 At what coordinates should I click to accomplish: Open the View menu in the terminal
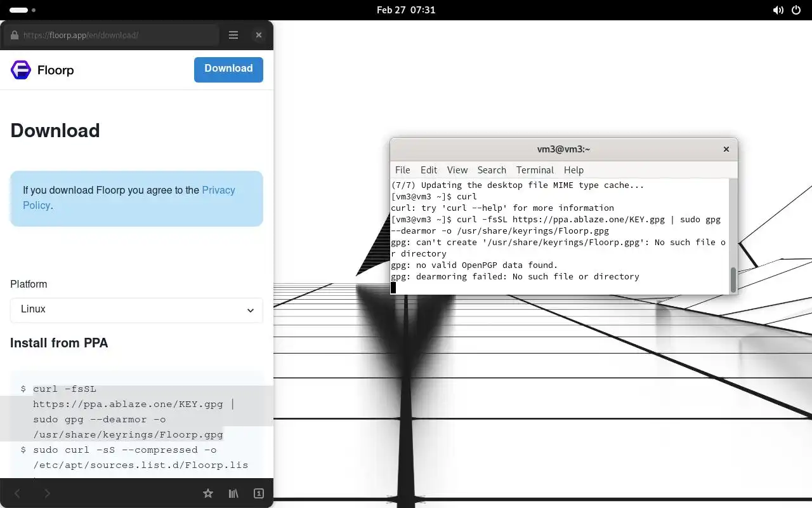click(457, 170)
